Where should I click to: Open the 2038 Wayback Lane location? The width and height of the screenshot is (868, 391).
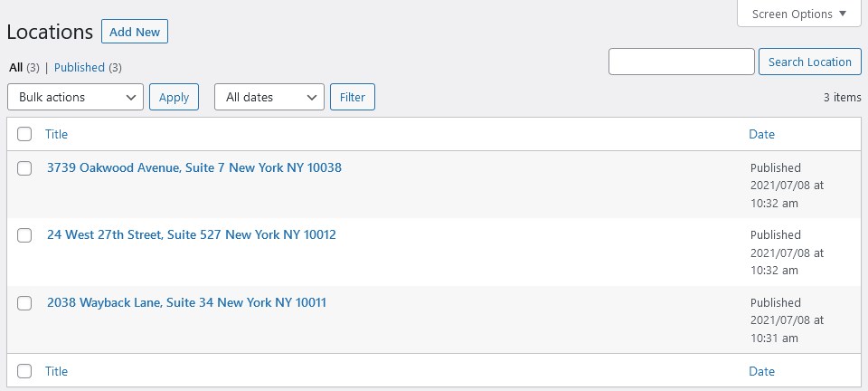186,302
